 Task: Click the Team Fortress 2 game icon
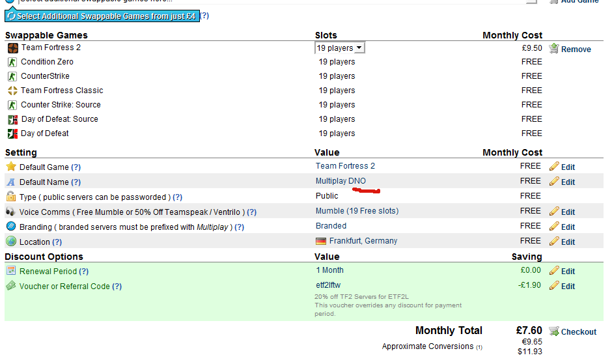pos(13,48)
